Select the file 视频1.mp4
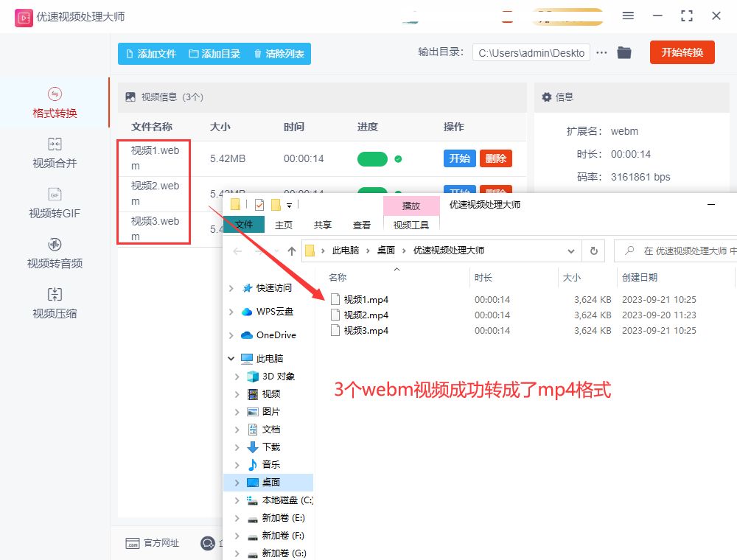This screenshot has height=560, width=737. 360,300
